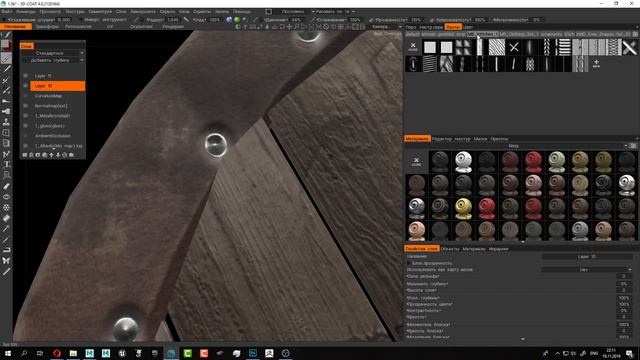Viewport: 640px width, 360px height.
Task: Open the 'Перо' tab in right panel
Action: [x=411, y=27]
